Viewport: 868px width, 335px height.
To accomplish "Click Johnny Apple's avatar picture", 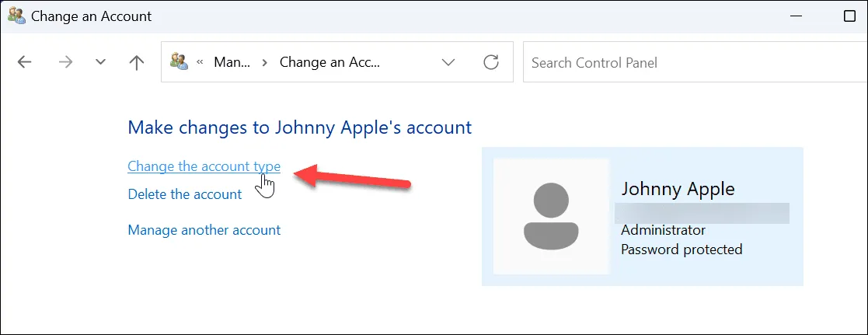I will click(x=551, y=217).
